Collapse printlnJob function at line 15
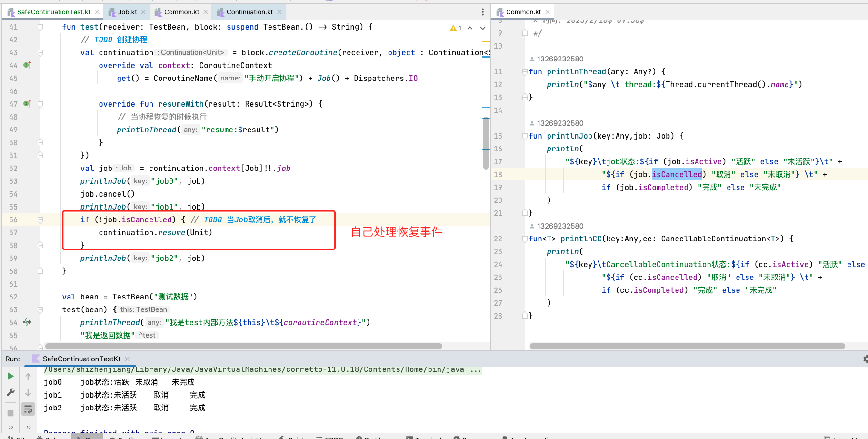The width and height of the screenshot is (868, 439). tap(525, 136)
